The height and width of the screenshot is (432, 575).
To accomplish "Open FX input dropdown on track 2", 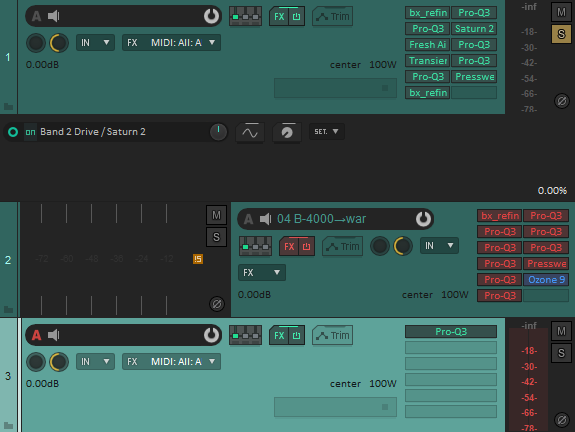I will pyautogui.click(x=262, y=272).
